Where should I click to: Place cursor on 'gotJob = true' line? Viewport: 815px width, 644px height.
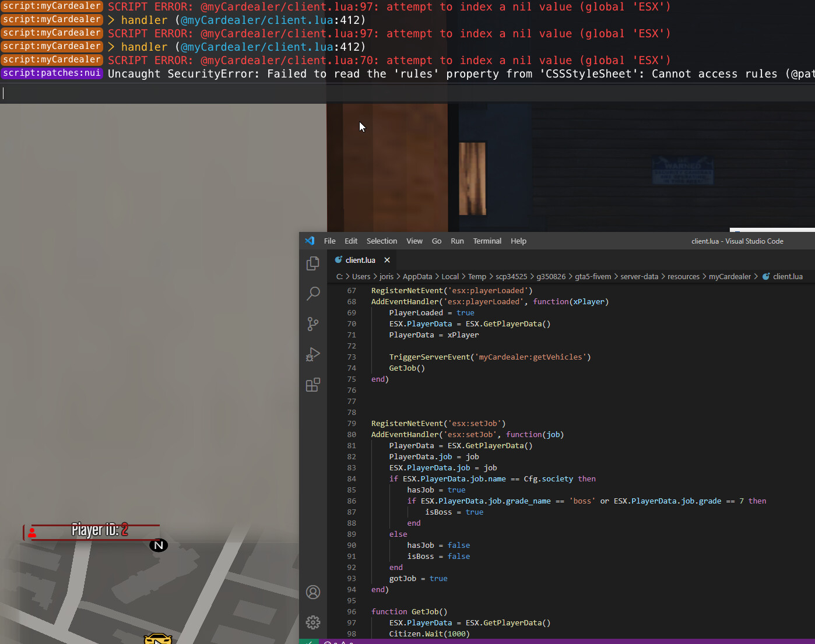(419, 578)
